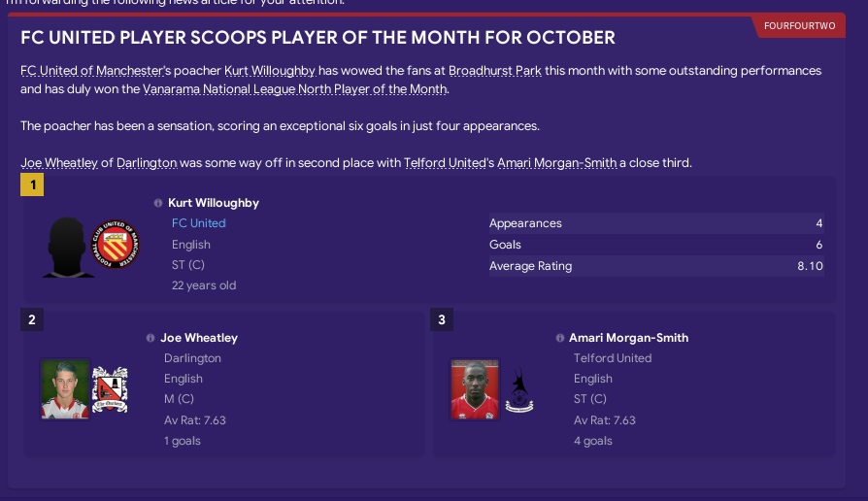Click Amari Morgan-Smith link in article sentence

pyautogui.click(x=556, y=163)
